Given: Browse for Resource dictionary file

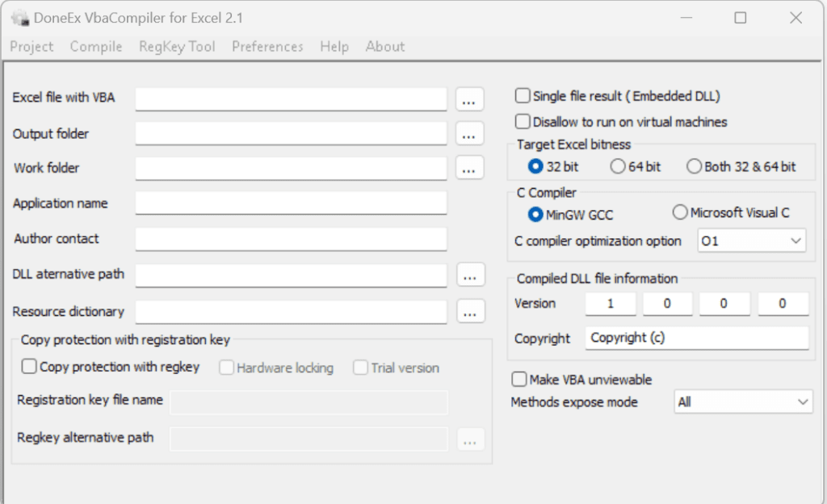Looking at the screenshot, I should pos(470,311).
